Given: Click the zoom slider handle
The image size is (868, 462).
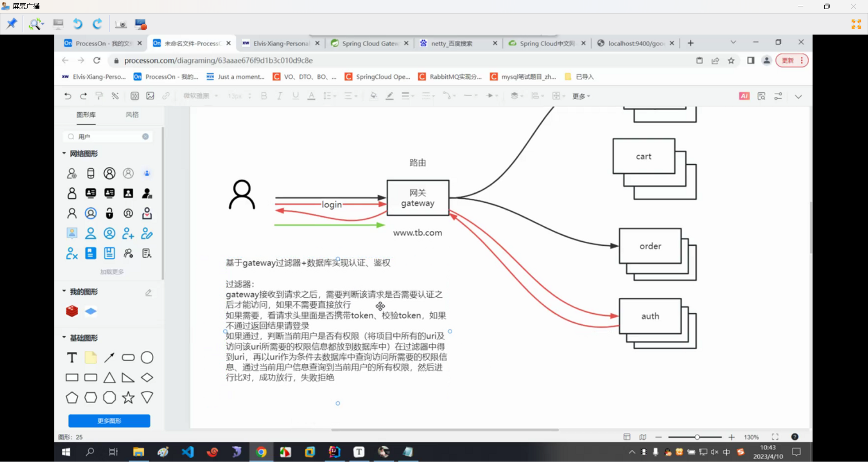Looking at the screenshot, I should pyautogui.click(x=697, y=437).
